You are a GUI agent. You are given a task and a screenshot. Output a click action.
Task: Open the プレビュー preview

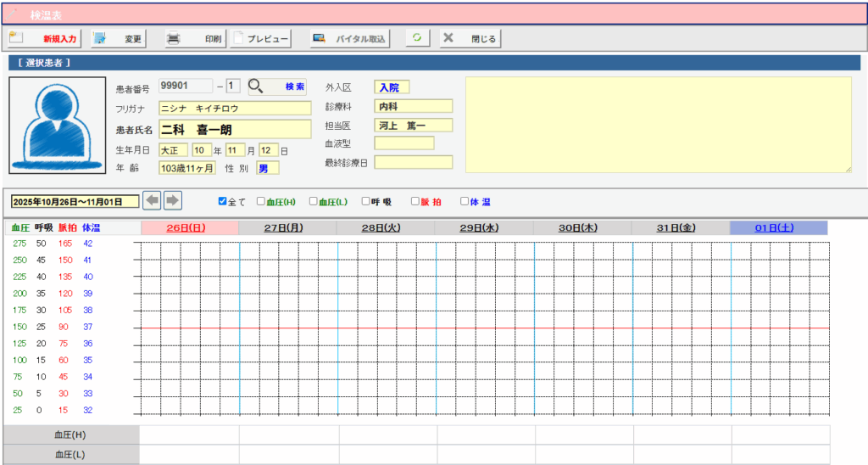[262, 38]
